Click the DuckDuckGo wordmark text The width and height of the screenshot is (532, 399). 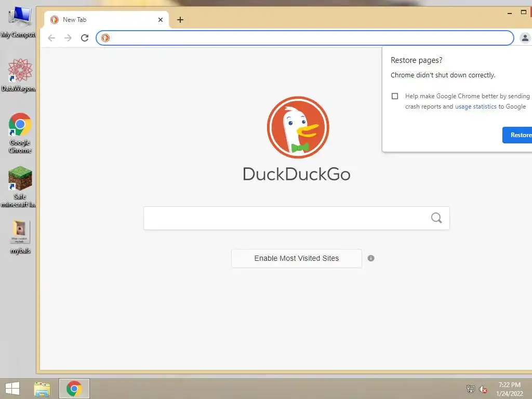click(297, 174)
